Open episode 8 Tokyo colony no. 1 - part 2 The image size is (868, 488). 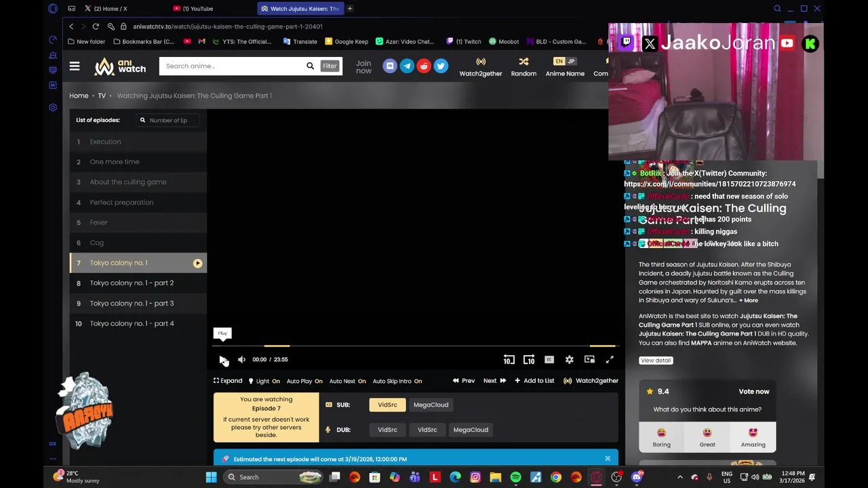(x=138, y=283)
